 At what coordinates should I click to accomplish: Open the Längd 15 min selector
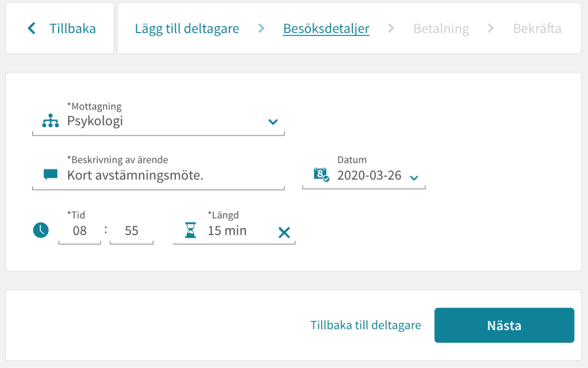coord(234,231)
